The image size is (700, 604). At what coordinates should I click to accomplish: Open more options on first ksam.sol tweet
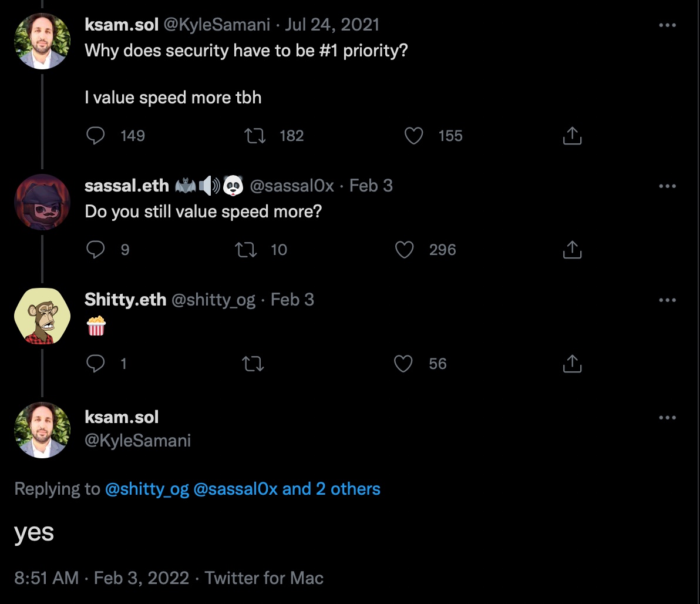(668, 25)
